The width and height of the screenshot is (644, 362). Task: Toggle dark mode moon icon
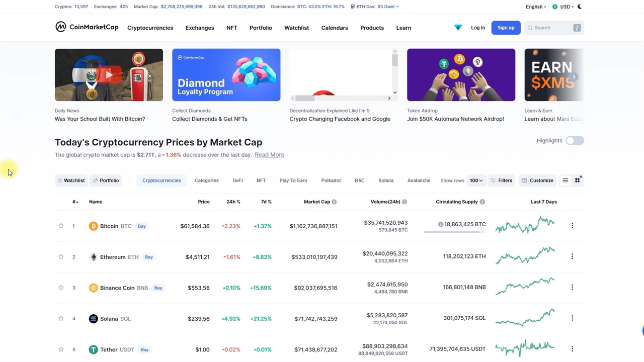[580, 7]
